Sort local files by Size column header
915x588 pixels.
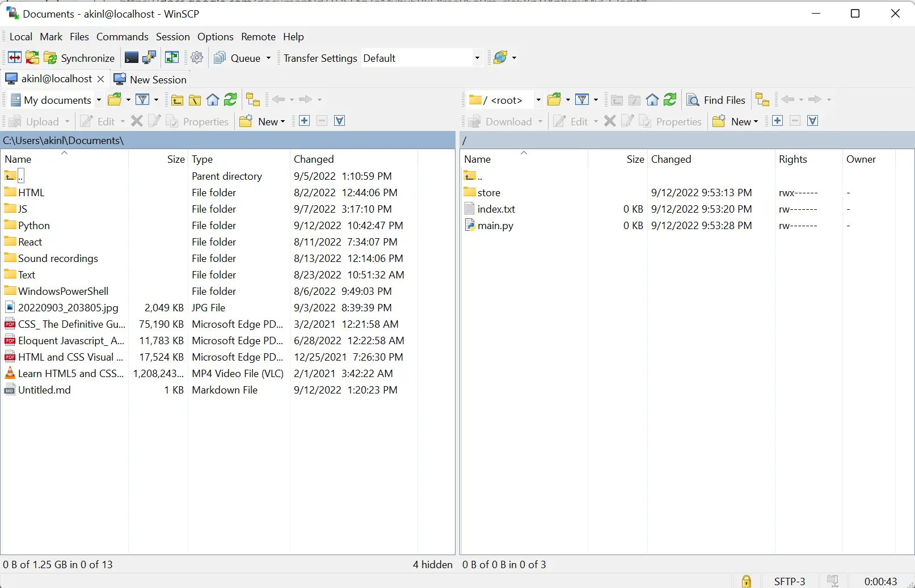158,159
